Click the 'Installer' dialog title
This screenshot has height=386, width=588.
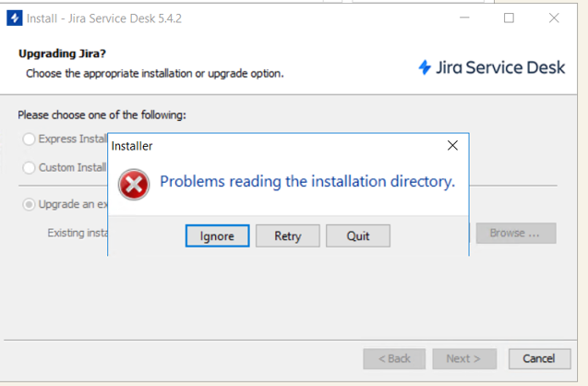(x=132, y=146)
